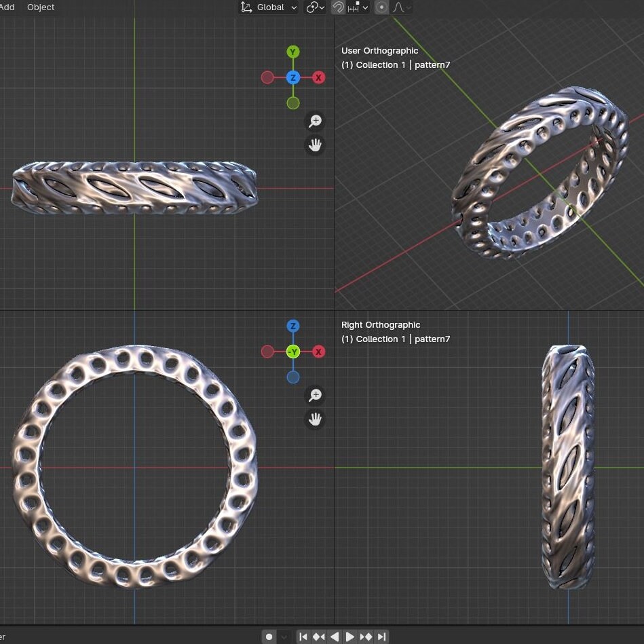The image size is (644, 644).
Task: Click pan hand icon in top-left viewport
Action: click(315, 145)
